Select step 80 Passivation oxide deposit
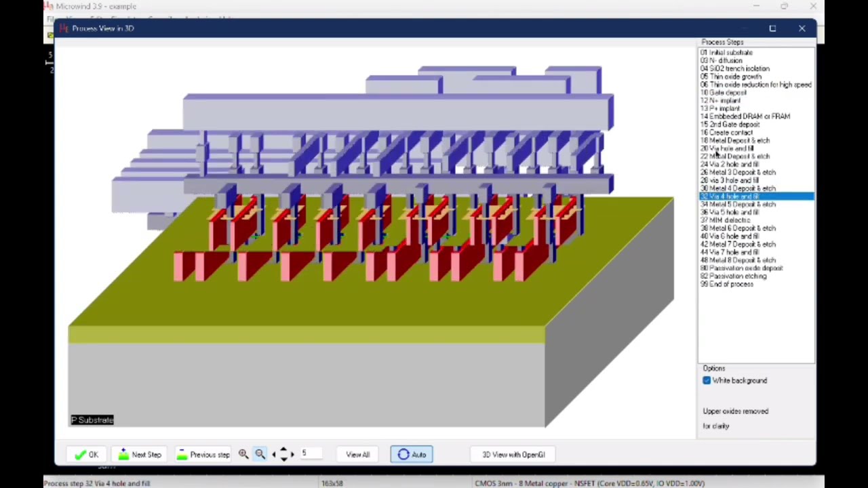 756,268
